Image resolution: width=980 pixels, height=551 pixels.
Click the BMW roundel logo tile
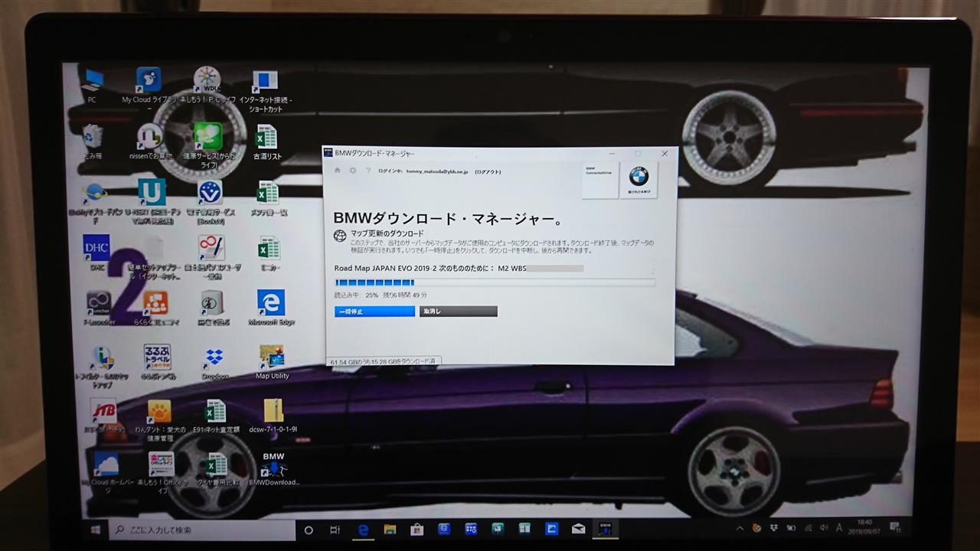[639, 180]
